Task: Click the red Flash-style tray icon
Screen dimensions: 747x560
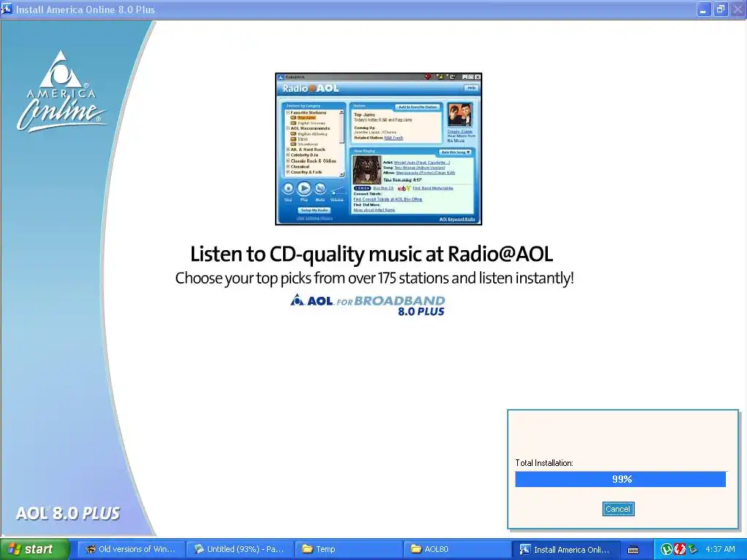Action: pos(679,549)
